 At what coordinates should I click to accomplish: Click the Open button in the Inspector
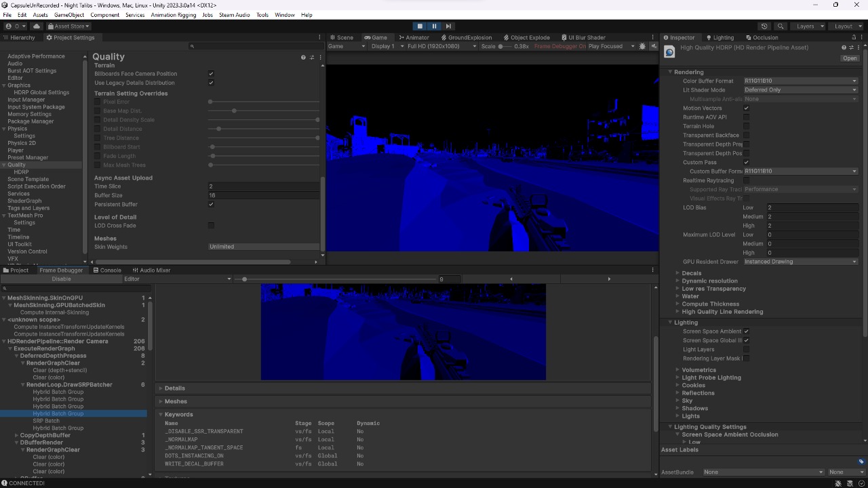[x=850, y=58]
